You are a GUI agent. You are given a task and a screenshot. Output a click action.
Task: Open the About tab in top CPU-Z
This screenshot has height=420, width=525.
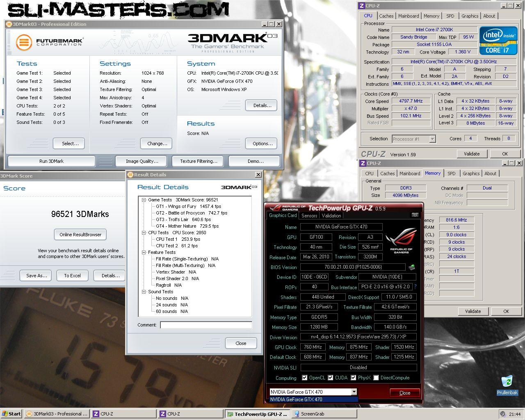(x=489, y=16)
